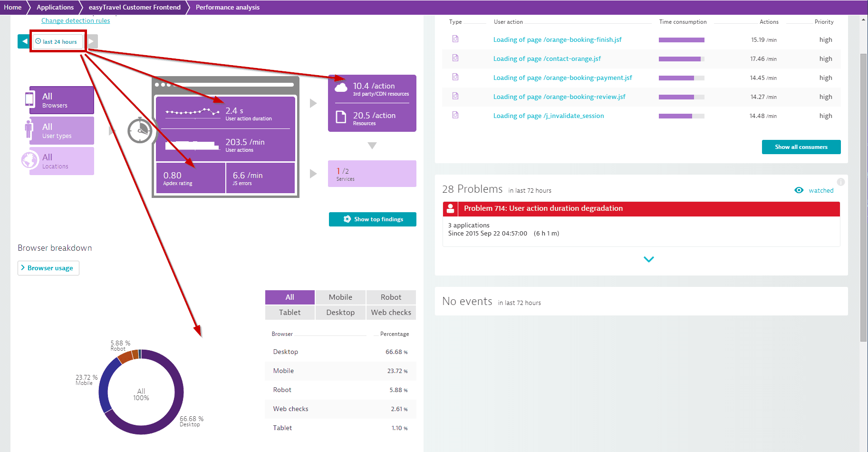The image size is (868, 452).
Task: Click the stopwatch performance icon
Action: click(x=140, y=130)
